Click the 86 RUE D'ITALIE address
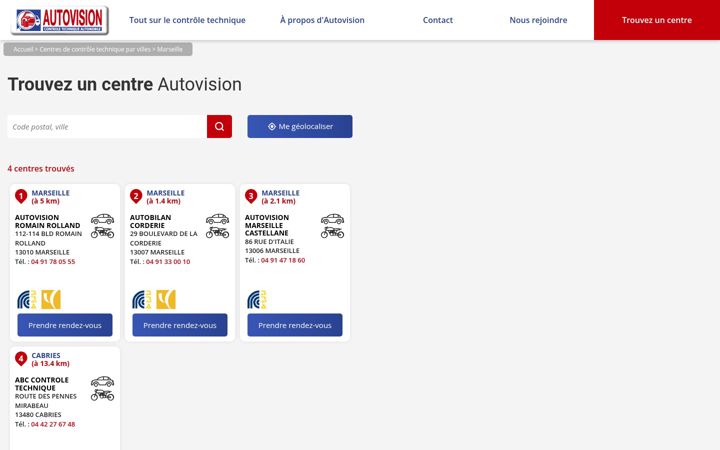Viewport: 720px width, 450px height. [269, 242]
